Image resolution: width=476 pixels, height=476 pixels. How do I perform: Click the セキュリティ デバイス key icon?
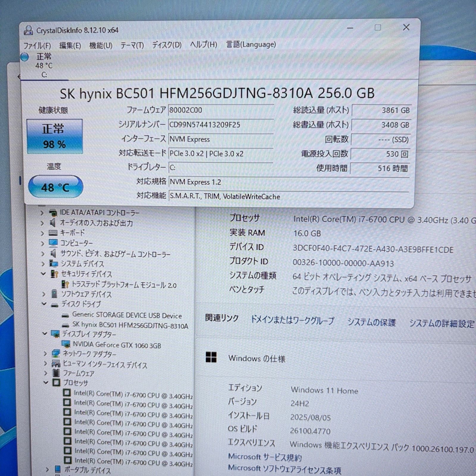(54, 274)
